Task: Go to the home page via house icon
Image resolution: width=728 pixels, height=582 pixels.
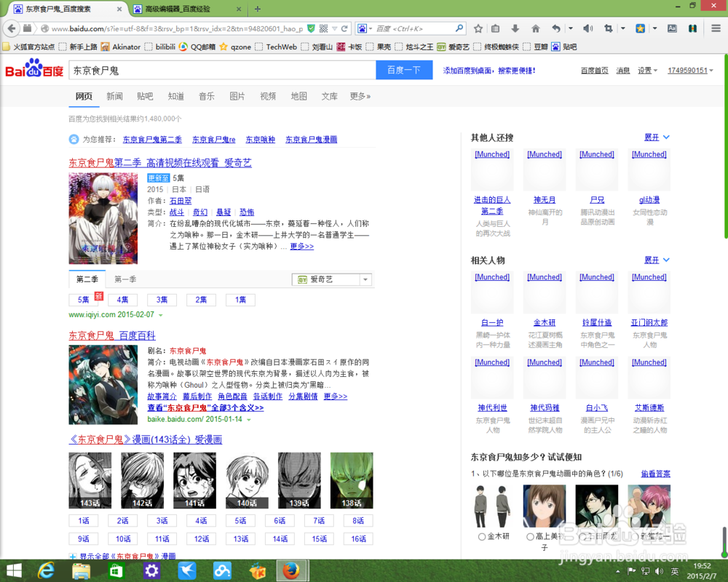Action: tap(535, 29)
